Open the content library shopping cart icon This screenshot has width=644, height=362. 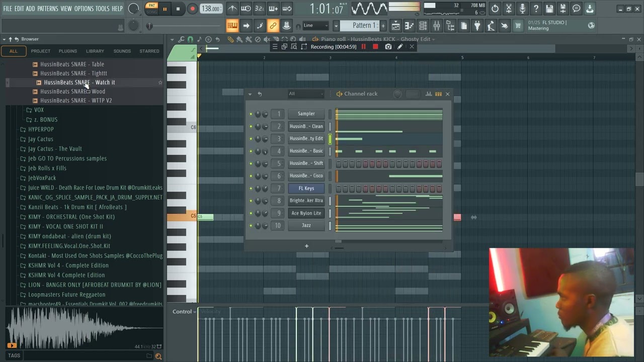[x=518, y=26]
